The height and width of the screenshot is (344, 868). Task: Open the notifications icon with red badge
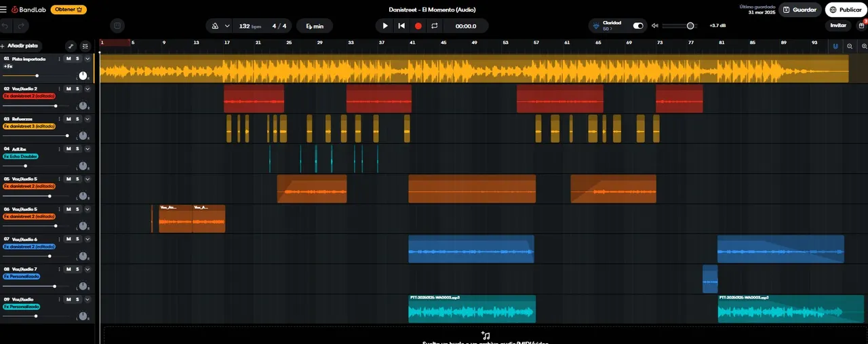(862, 25)
